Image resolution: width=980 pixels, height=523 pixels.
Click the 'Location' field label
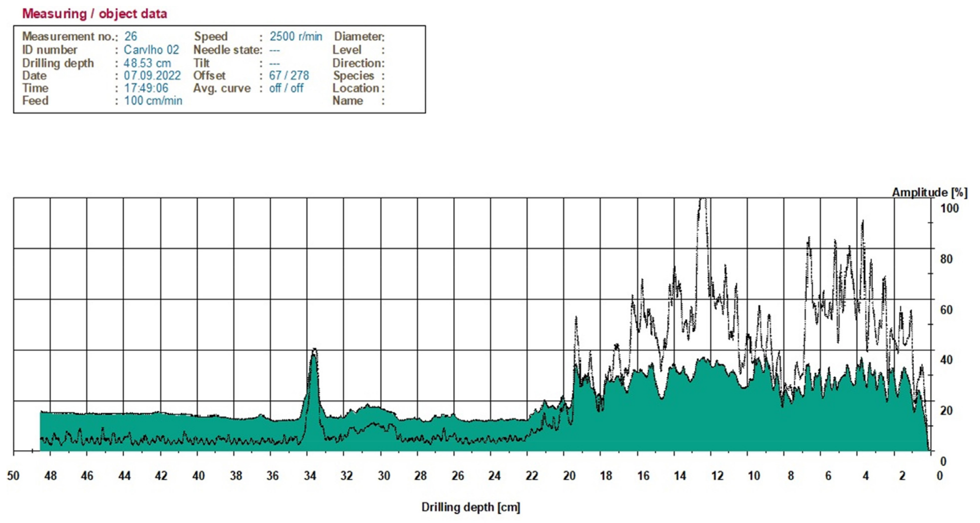point(356,88)
